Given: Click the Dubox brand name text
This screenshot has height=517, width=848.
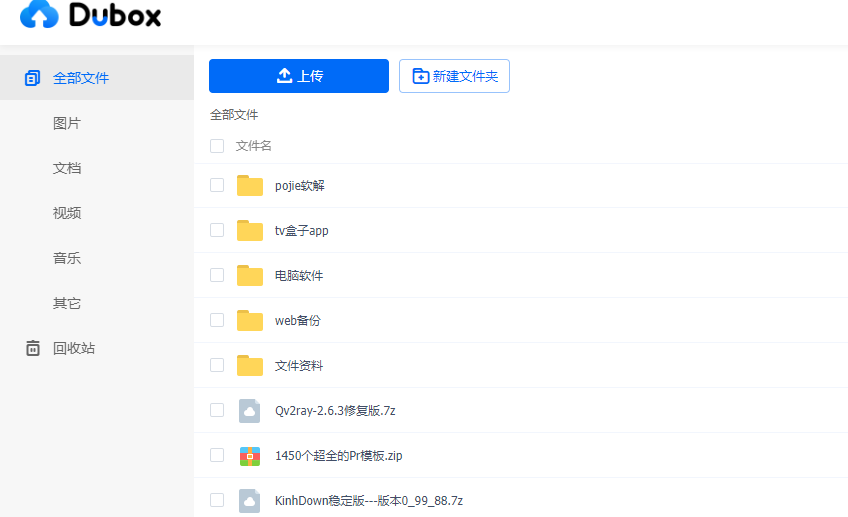Looking at the screenshot, I should coord(115,15).
